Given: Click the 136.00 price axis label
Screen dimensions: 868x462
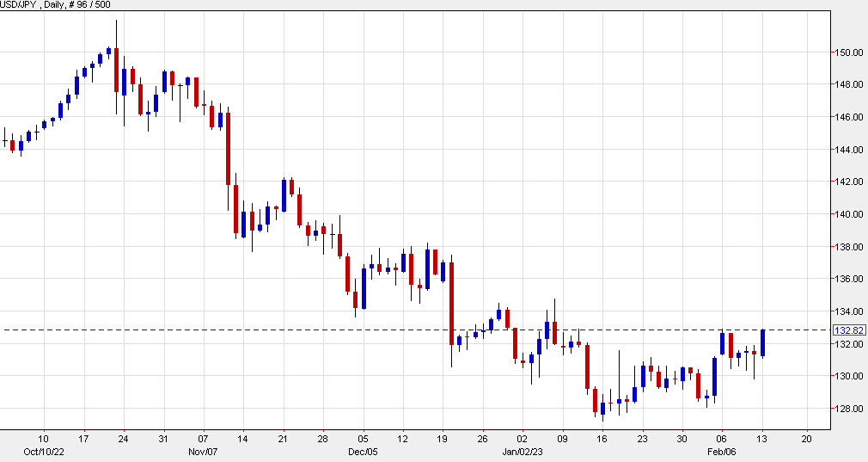Looking at the screenshot, I should click(849, 280).
